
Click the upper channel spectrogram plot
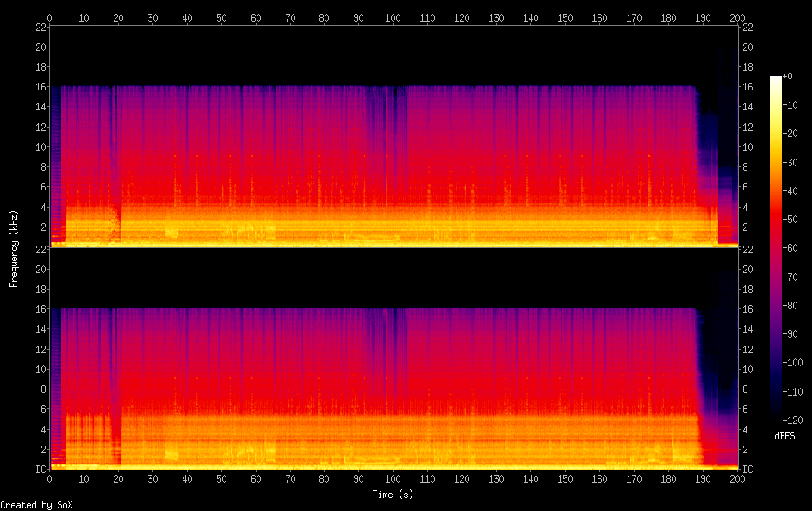pos(394,137)
